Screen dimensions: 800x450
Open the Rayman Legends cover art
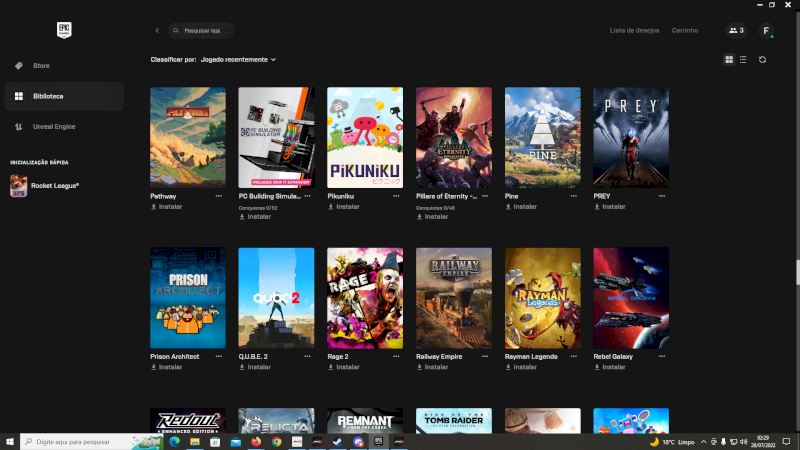click(542, 298)
